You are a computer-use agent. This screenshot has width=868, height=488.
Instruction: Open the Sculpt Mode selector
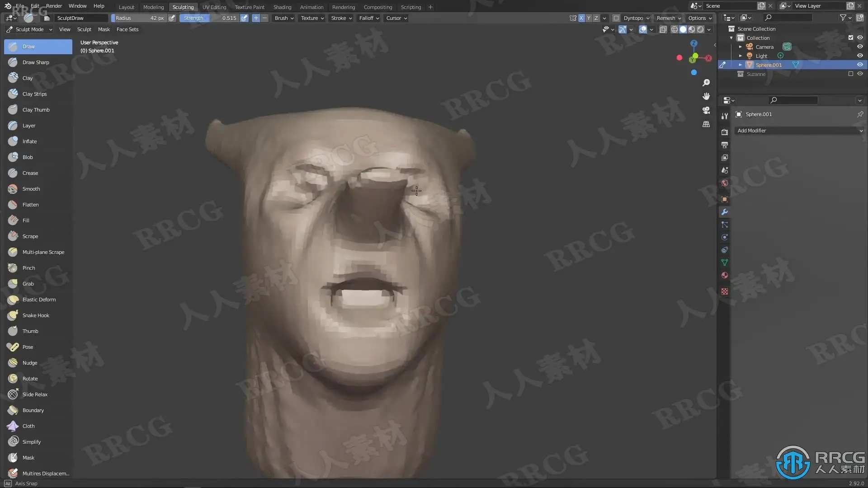pyautogui.click(x=30, y=29)
